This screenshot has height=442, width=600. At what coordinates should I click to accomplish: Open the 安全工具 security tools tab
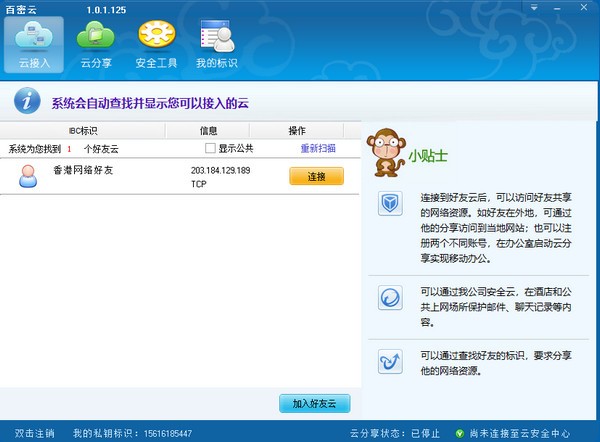coord(157,45)
